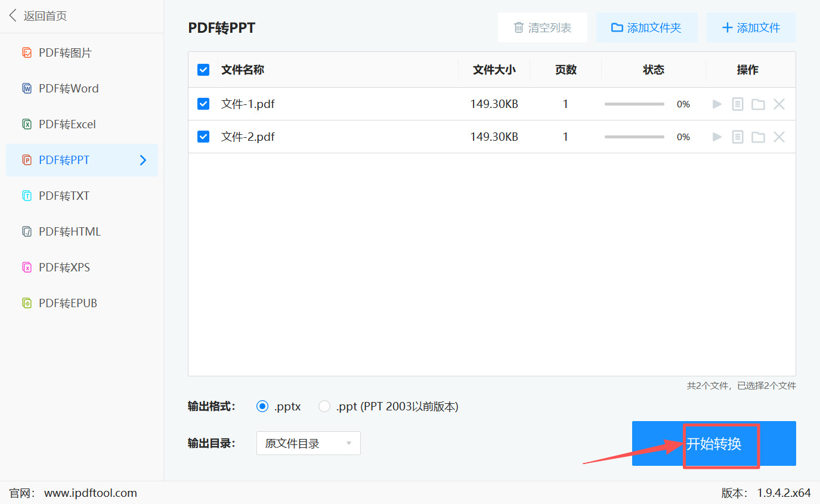Image resolution: width=820 pixels, height=504 pixels.
Task: Click the 清空列表 button
Action: coord(543,27)
